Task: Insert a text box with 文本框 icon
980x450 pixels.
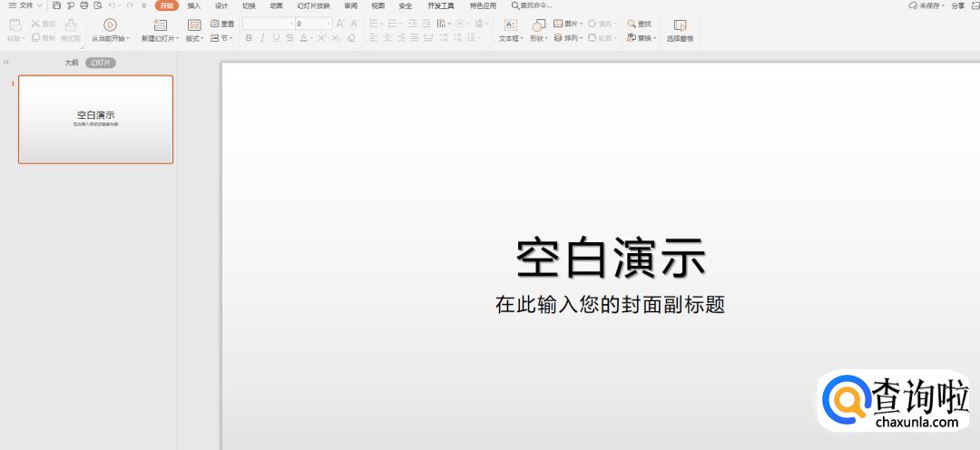Action: pyautogui.click(x=510, y=24)
